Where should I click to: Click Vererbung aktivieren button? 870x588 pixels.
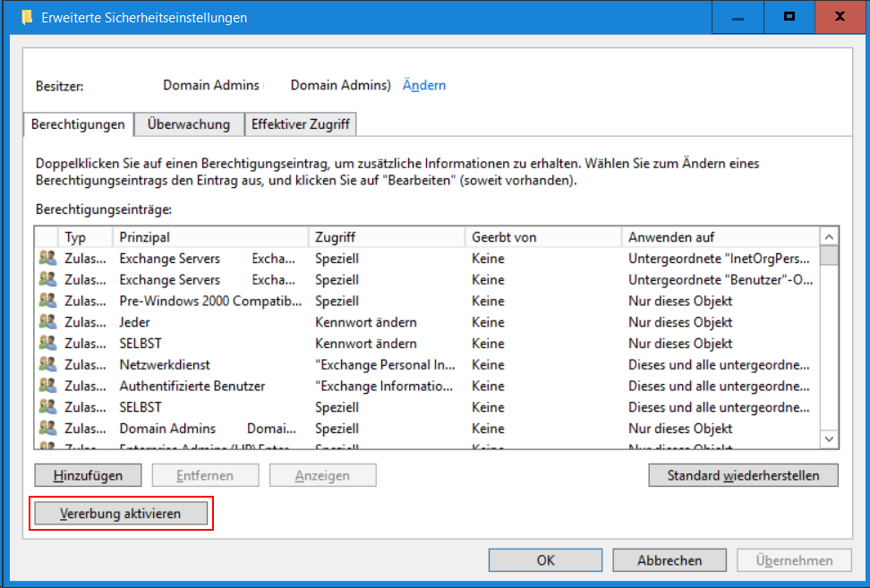pos(120,514)
